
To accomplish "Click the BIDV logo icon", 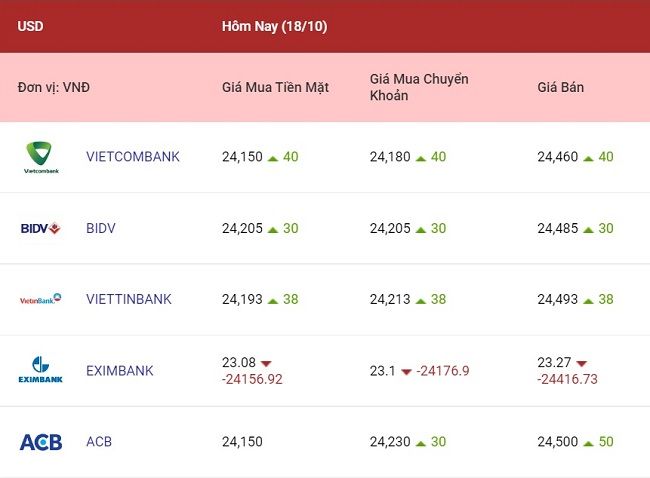I will 41,228.
